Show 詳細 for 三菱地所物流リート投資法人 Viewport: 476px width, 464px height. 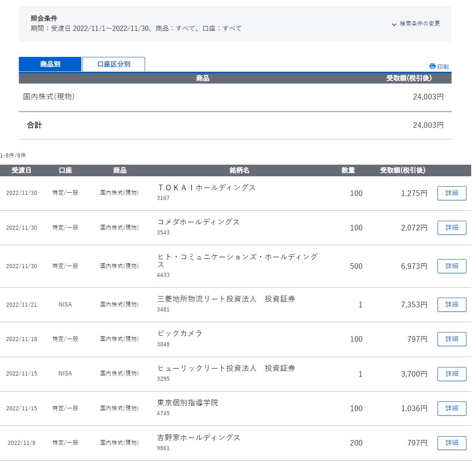click(452, 305)
